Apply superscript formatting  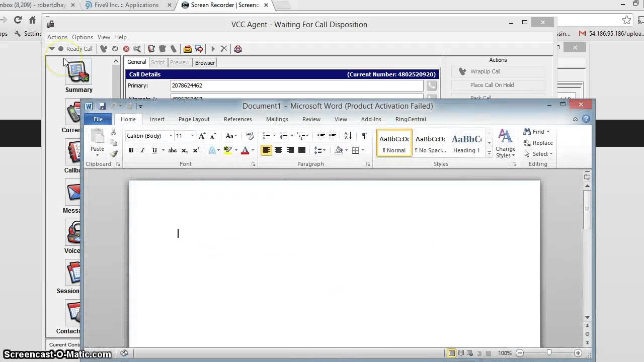click(196, 150)
